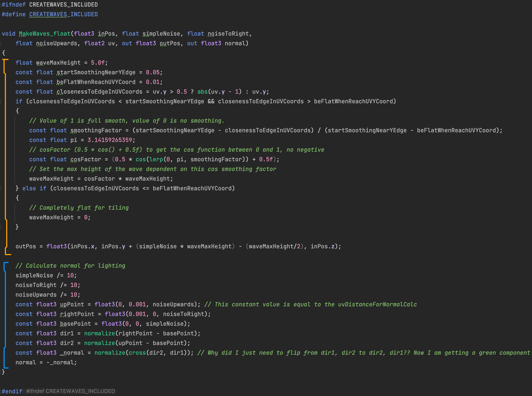The width and height of the screenshot is (532, 396).
Task: Click 'waveMaxHeight = cosFactor * waveMaxHeight' assignment line
Action: click(x=101, y=179)
